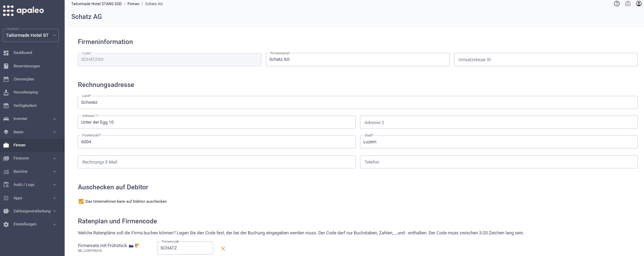This screenshot has width=644, height=256.
Task: Click the Finanzen money icon
Action: (6, 158)
